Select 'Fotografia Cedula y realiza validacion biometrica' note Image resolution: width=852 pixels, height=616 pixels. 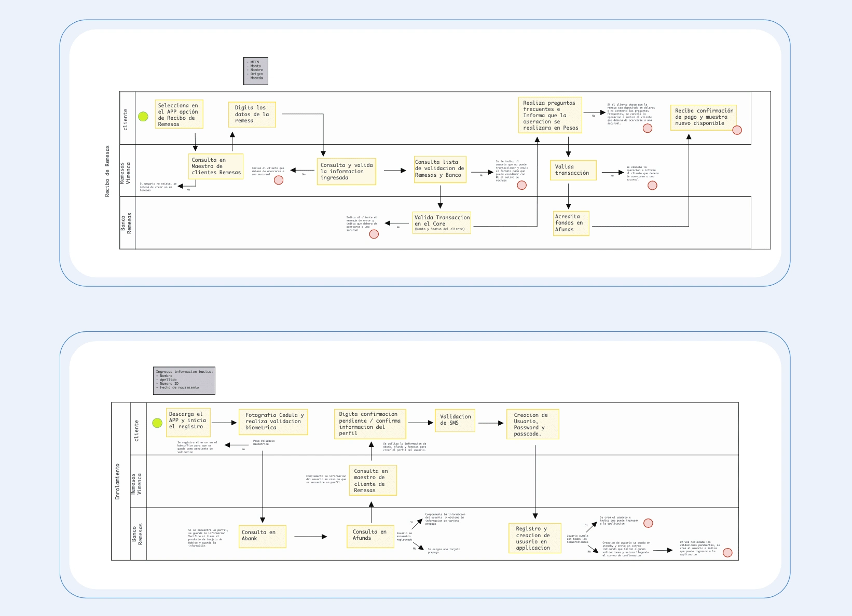273,422
